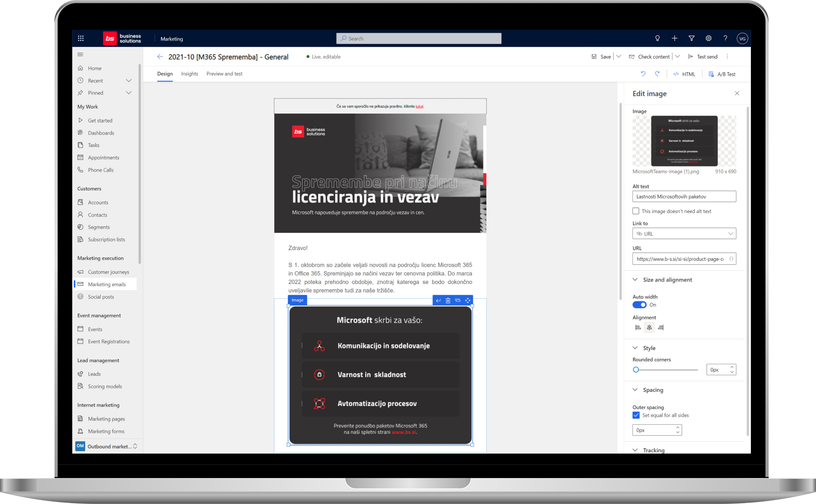Open the advanced find filter icon
The width and height of the screenshot is (816, 504).
692,38
